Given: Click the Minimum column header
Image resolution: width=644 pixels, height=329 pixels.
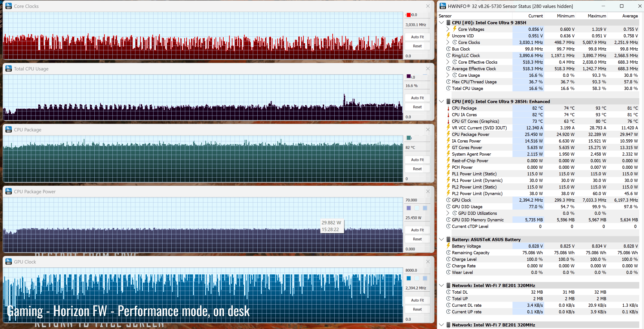Looking at the screenshot, I should [565, 16].
